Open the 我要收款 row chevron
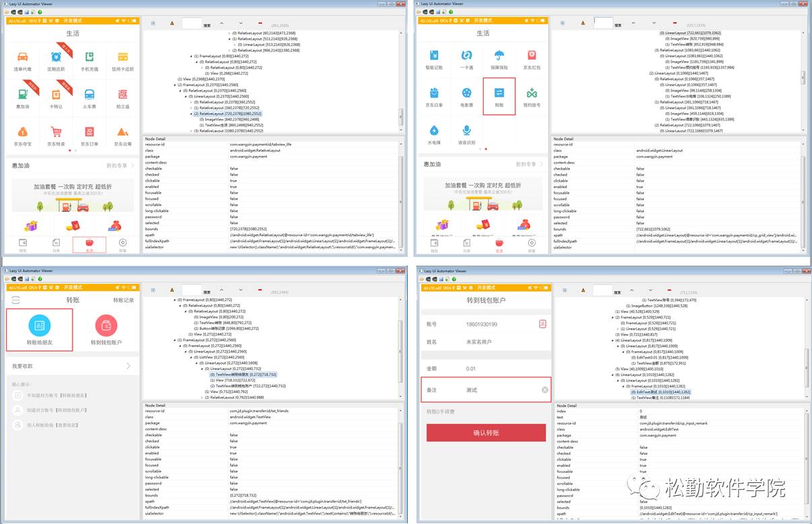Screen dimensions: 812x524 (x=128, y=366)
